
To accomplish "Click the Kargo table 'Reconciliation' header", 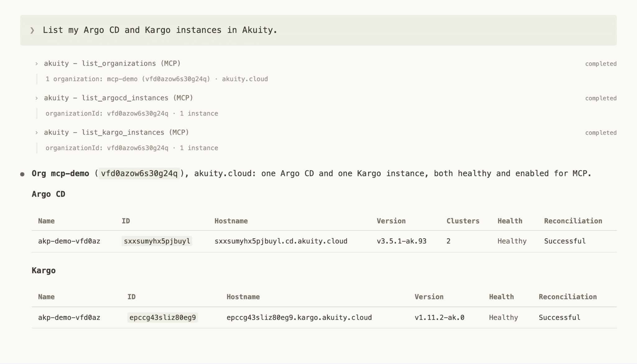I will pyautogui.click(x=568, y=297).
